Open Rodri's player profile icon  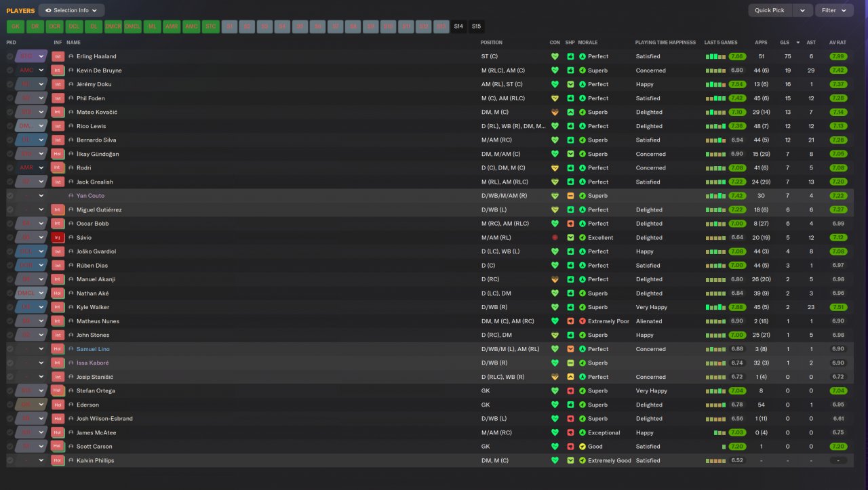coord(71,168)
